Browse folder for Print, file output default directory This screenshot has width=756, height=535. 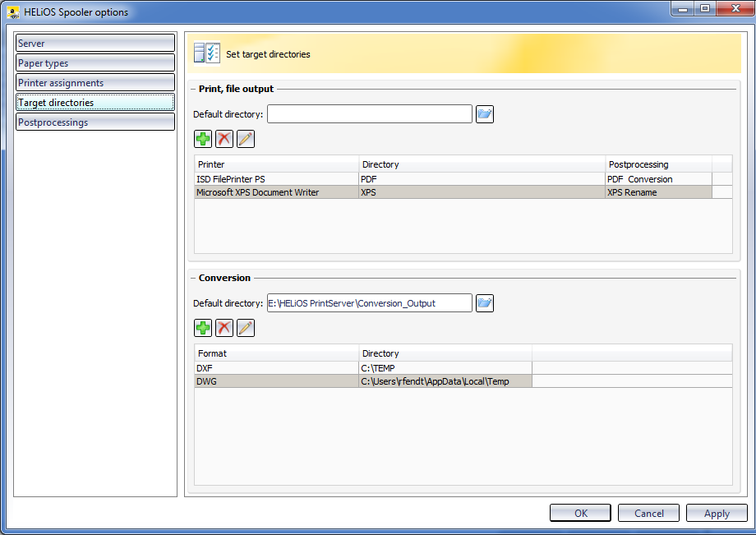tap(485, 114)
